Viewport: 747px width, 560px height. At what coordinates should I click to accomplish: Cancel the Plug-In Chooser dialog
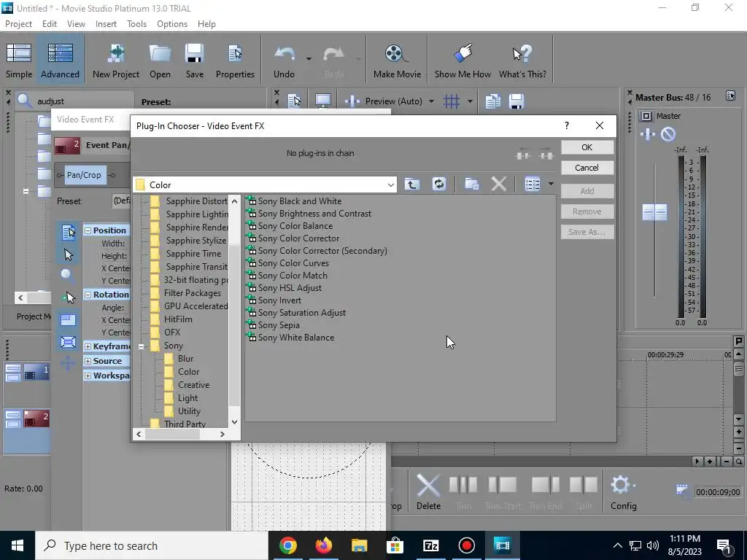(x=587, y=168)
